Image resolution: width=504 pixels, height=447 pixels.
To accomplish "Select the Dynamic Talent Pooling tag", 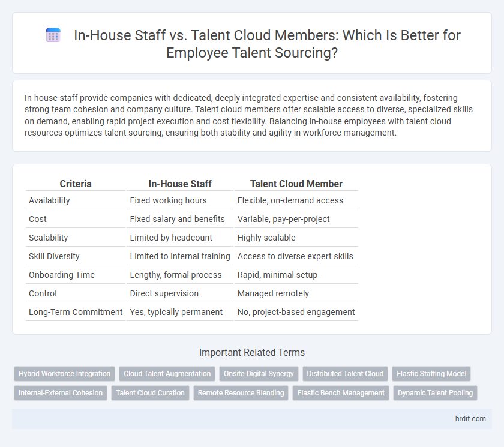I will tap(435, 392).
